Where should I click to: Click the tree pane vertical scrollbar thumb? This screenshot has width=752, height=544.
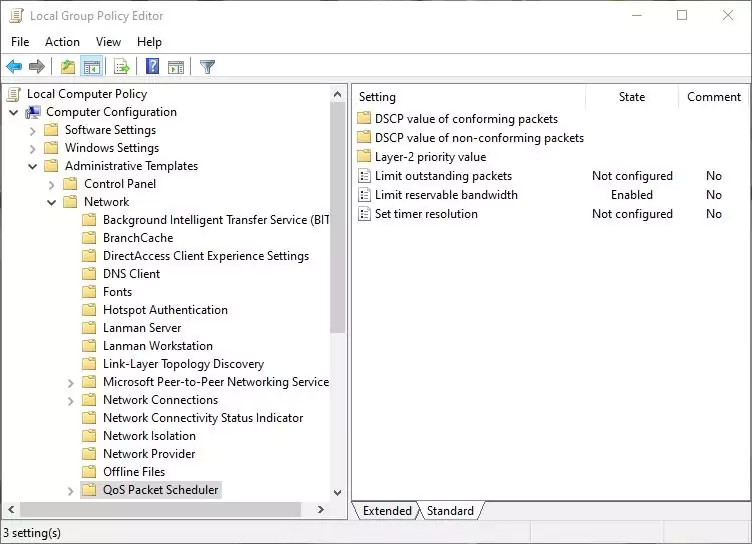[338, 217]
